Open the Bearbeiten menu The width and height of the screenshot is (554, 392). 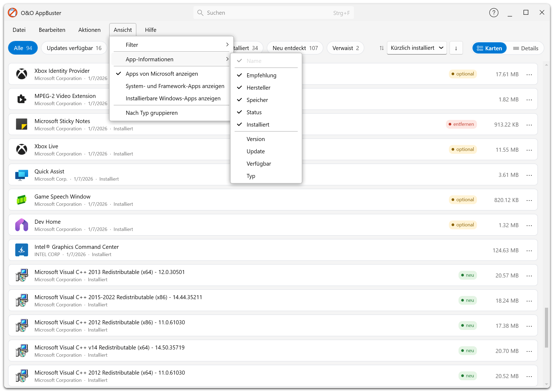(52, 30)
